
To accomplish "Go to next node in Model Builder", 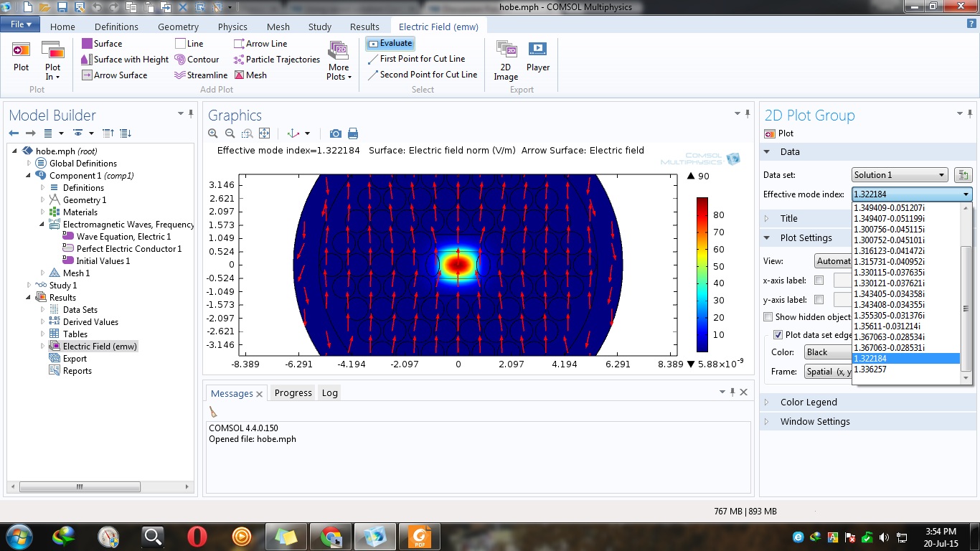I will click(x=30, y=133).
